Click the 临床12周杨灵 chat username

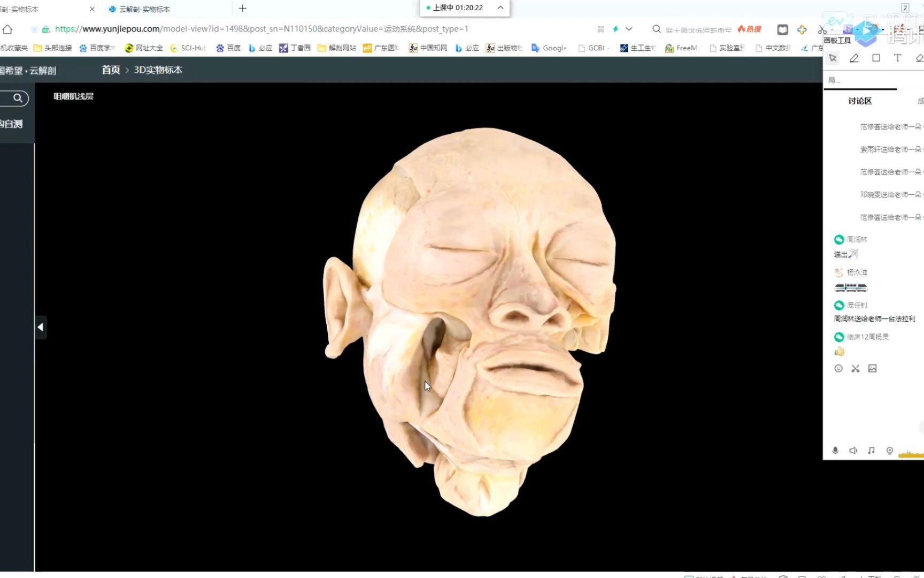[x=868, y=337]
